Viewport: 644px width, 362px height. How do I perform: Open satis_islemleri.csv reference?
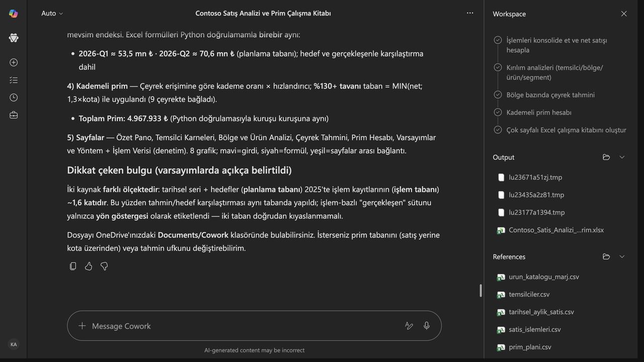(535, 329)
